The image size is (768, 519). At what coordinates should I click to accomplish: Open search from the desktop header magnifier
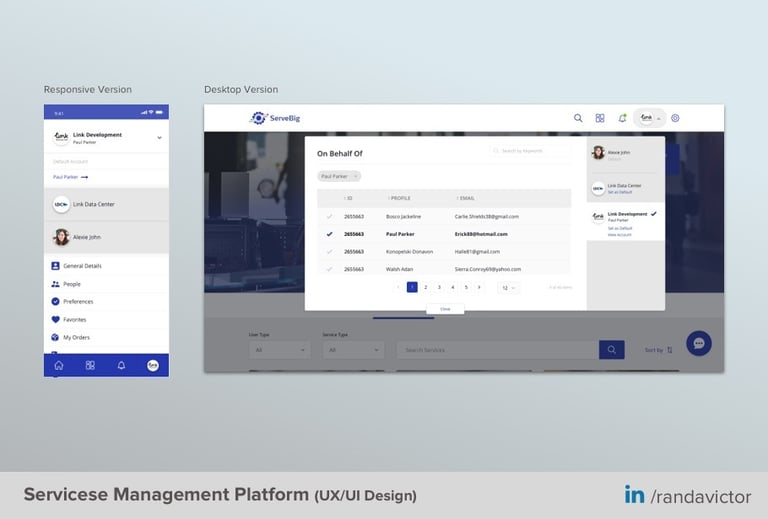(578, 118)
